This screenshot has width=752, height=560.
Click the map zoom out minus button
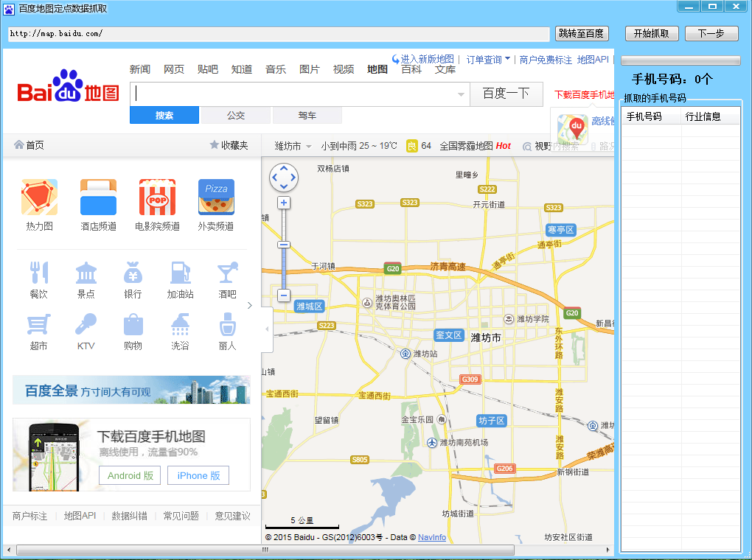284,295
